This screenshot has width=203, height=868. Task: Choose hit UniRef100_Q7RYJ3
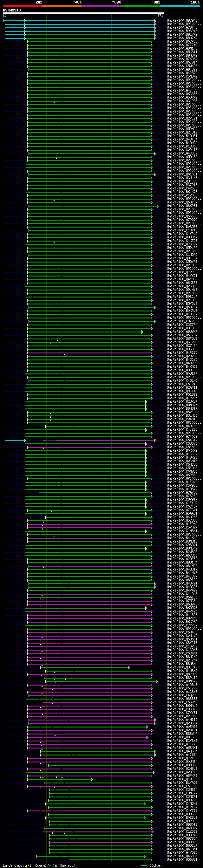(x=182, y=758)
